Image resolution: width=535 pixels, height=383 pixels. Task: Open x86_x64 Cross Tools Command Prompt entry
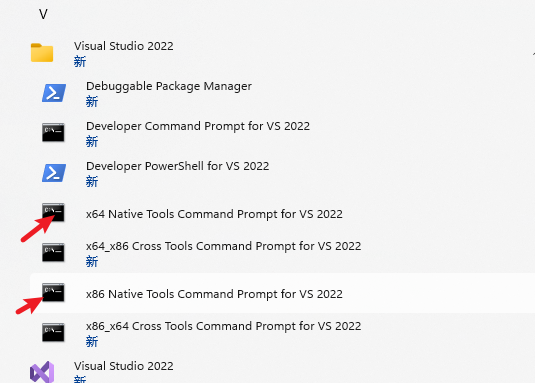click(223, 326)
